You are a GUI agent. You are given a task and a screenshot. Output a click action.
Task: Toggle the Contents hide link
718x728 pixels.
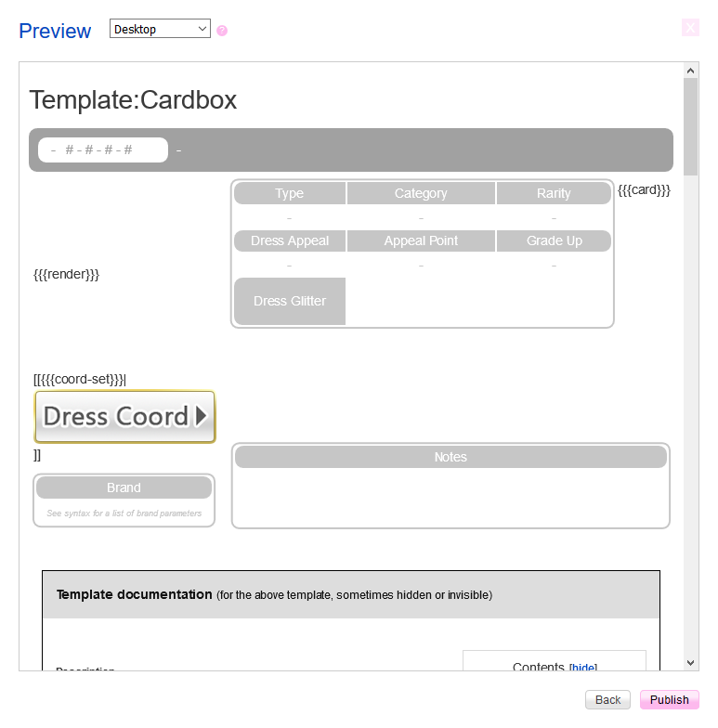tap(583, 668)
